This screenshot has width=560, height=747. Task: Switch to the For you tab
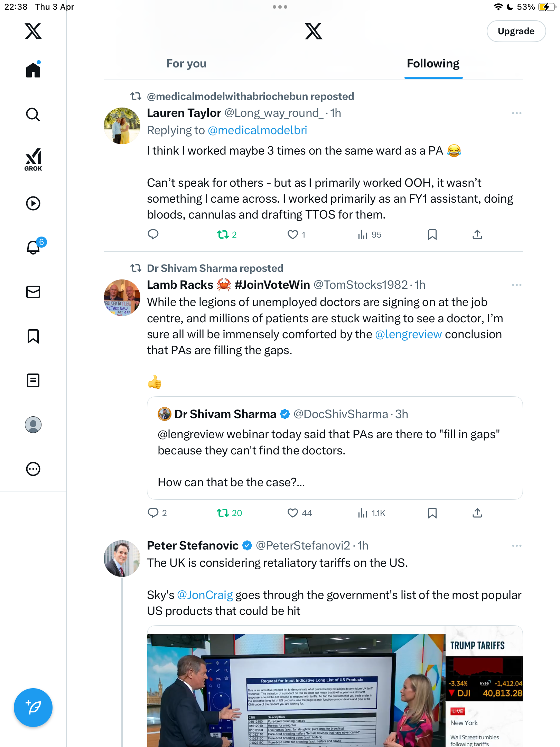[186, 64]
